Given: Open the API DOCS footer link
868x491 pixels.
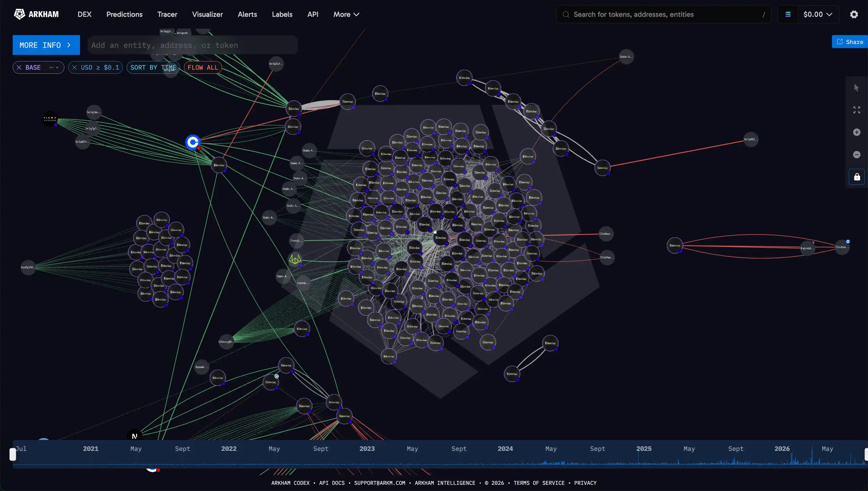Looking at the screenshot, I should click(332, 483).
